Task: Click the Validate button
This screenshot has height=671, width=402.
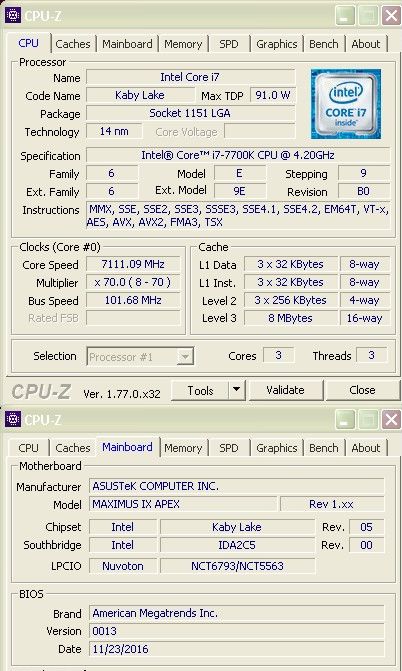Action: coord(286,390)
